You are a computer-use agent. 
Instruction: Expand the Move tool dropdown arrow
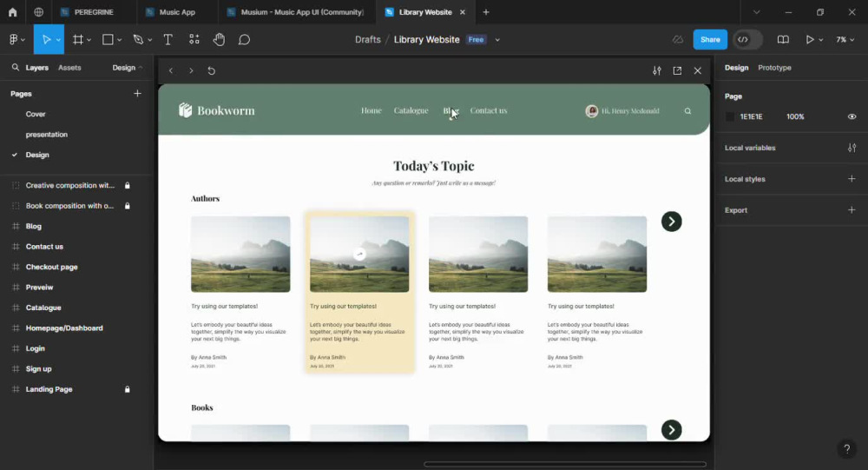pos(58,40)
